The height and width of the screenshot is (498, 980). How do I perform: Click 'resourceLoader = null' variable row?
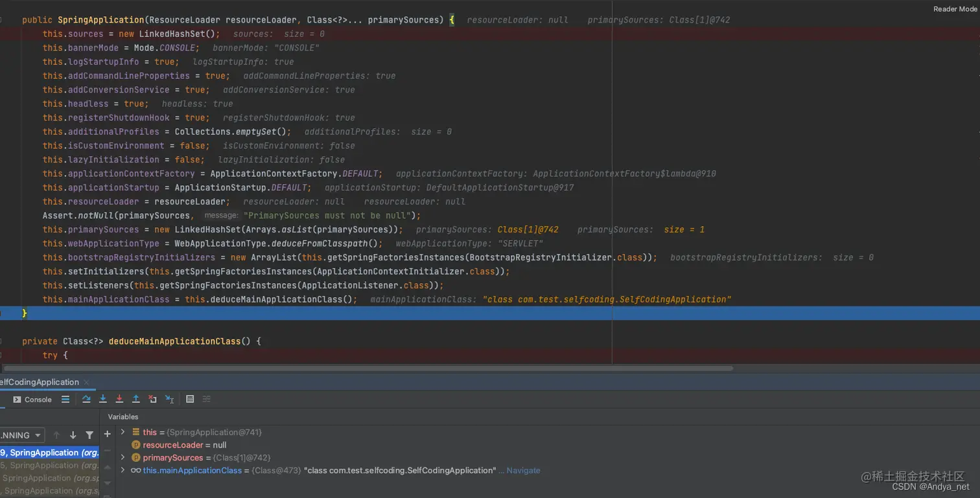179,445
